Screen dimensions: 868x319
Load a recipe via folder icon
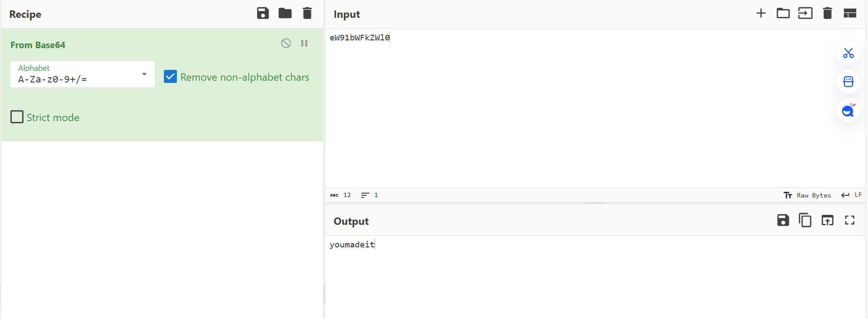285,13
